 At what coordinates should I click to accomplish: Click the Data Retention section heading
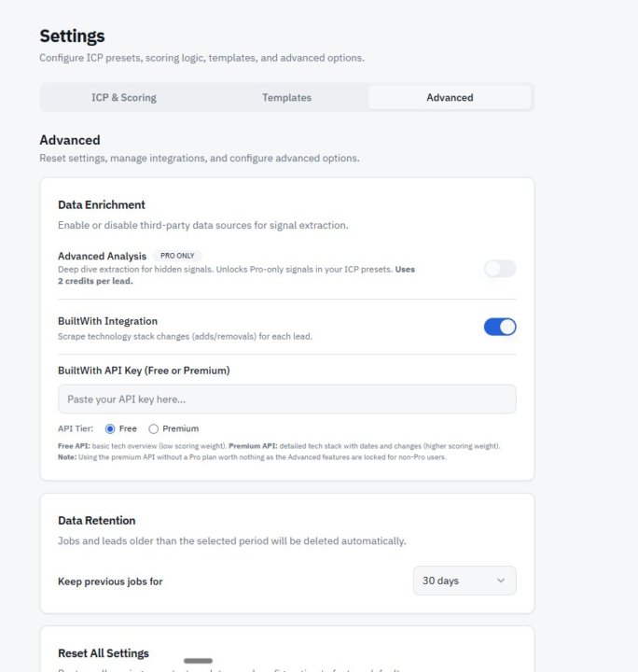tap(97, 520)
